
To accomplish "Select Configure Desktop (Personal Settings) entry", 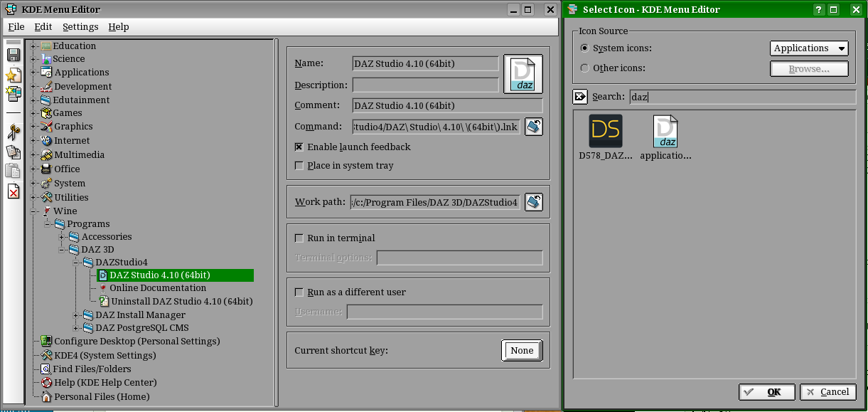I will pyautogui.click(x=137, y=342).
